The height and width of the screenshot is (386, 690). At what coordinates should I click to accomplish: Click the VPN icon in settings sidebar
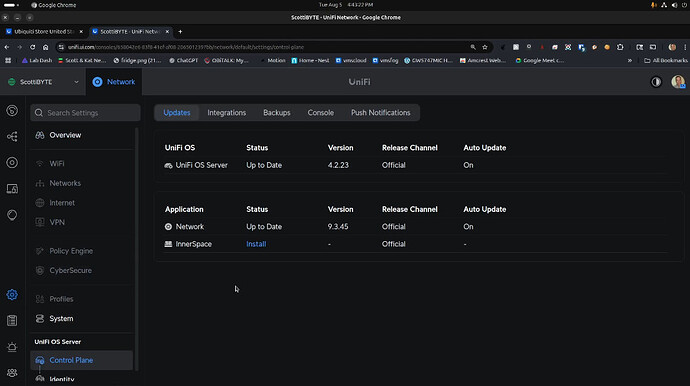point(40,222)
